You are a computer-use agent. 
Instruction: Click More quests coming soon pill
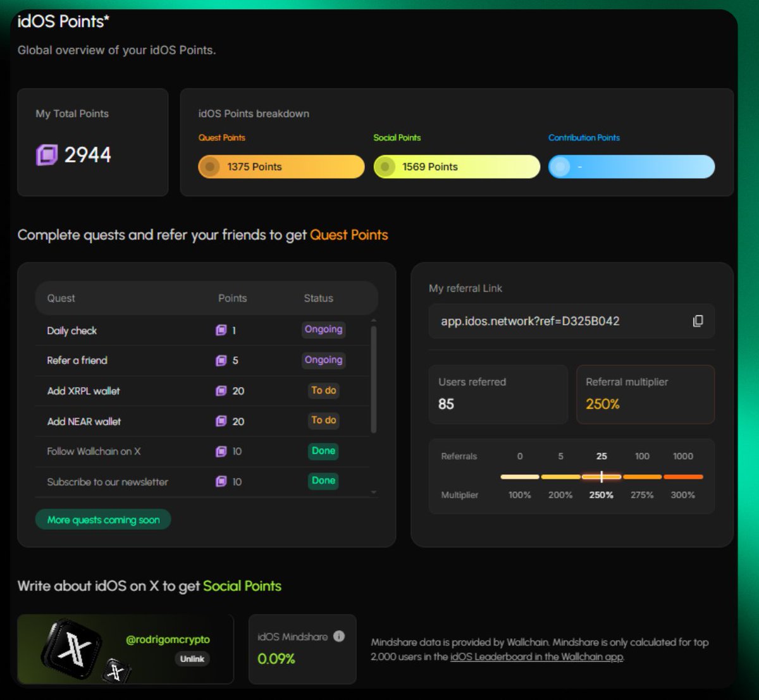pyautogui.click(x=103, y=520)
